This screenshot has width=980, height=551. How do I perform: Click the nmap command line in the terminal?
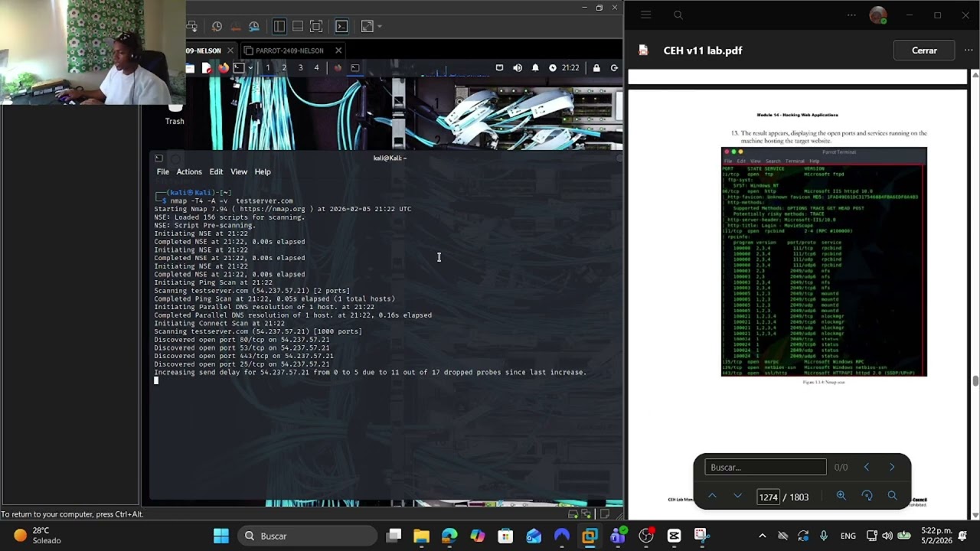click(x=232, y=201)
